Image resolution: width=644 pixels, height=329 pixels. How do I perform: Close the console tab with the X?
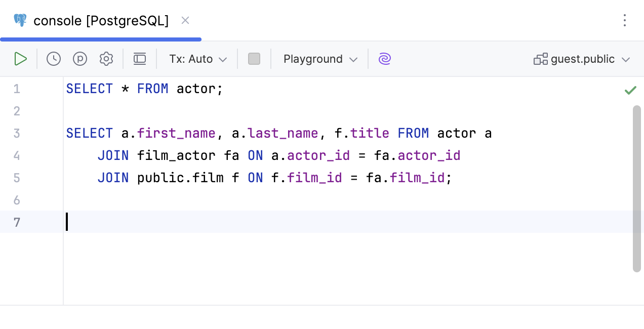pos(185,20)
